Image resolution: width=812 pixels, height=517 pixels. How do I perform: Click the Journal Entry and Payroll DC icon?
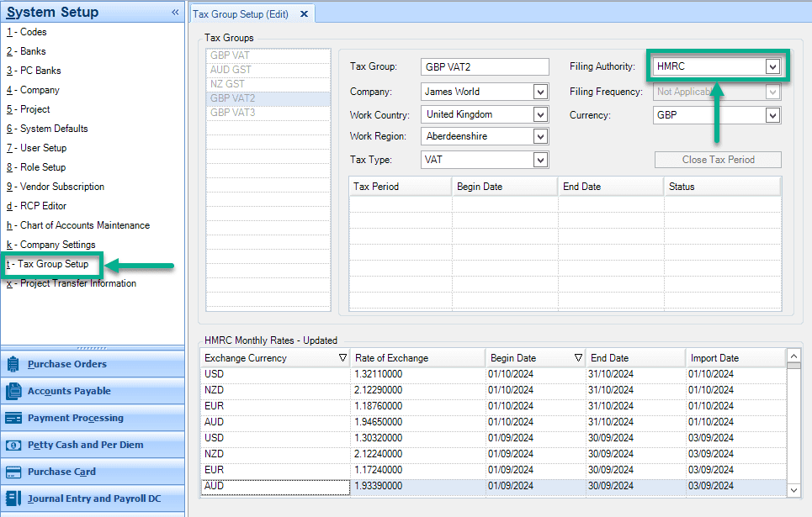point(13,499)
